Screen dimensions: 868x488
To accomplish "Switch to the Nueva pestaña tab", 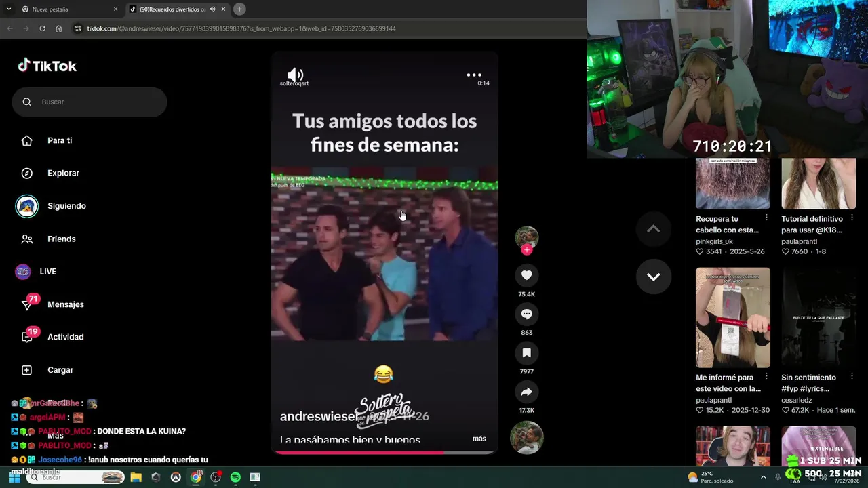I will coord(68,9).
